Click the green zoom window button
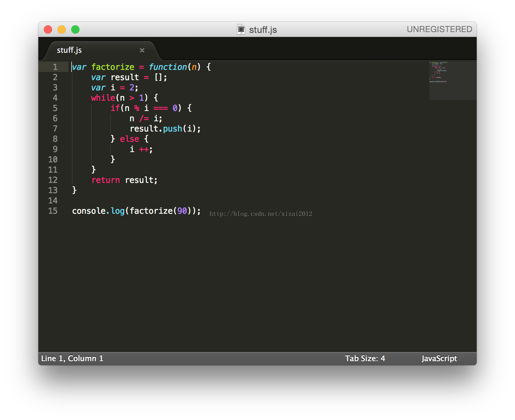Screen dimensions: 515x420 75,29
